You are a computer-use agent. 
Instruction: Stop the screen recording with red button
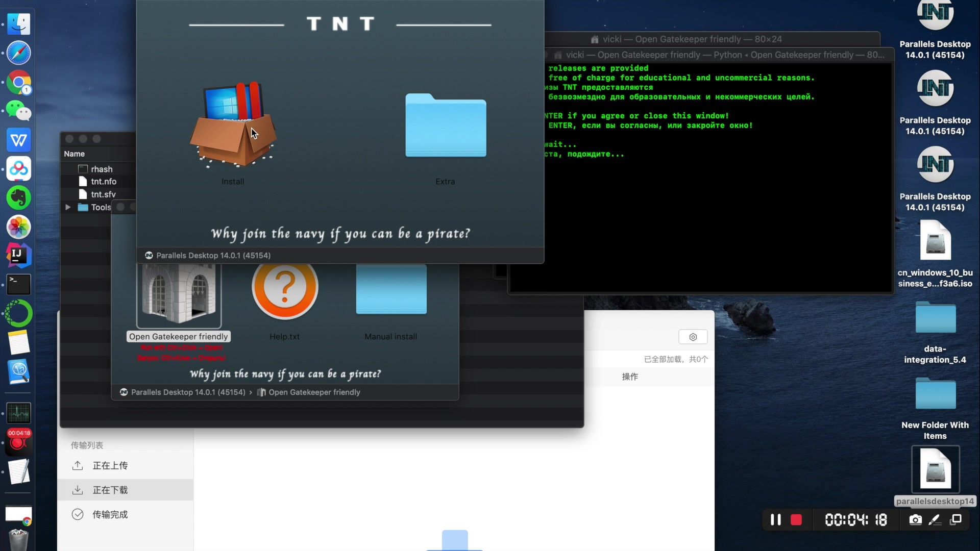796,519
